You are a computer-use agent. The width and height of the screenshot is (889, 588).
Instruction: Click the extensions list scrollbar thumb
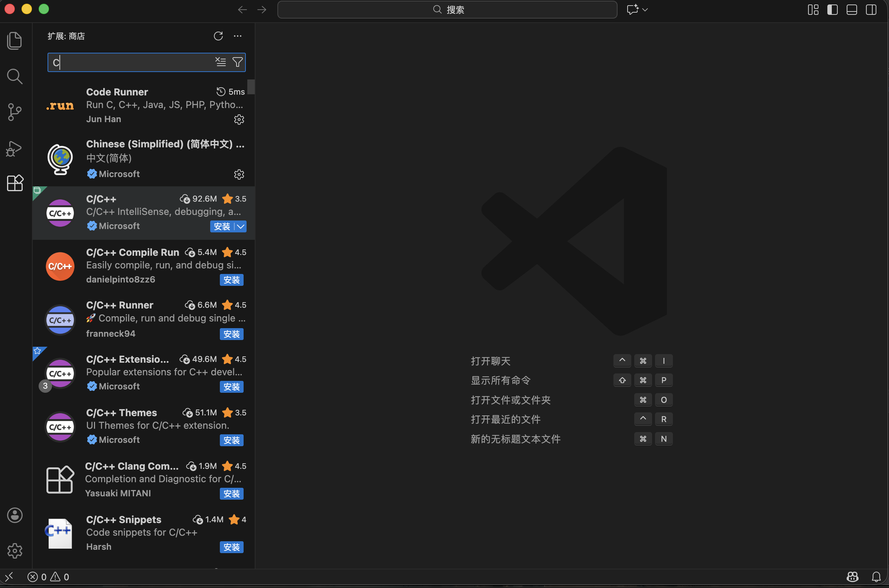point(251,87)
